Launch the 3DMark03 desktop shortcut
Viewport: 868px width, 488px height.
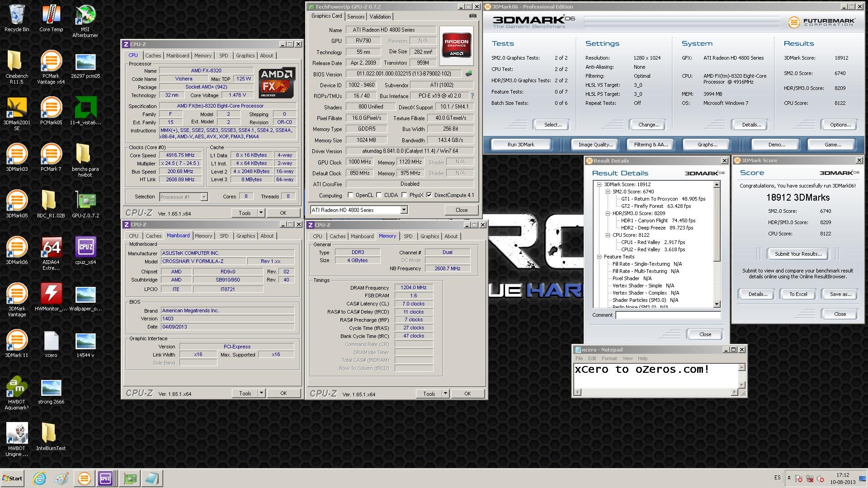point(17,158)
